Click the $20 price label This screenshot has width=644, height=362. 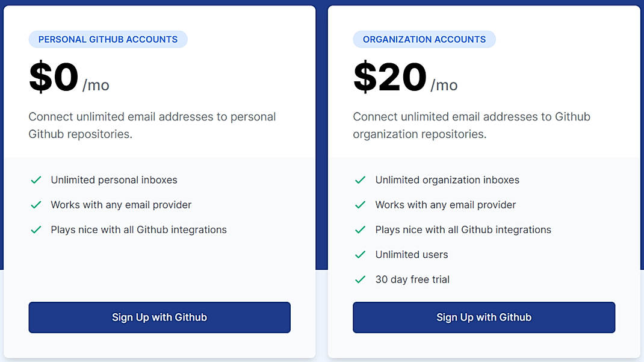point(388,76)
